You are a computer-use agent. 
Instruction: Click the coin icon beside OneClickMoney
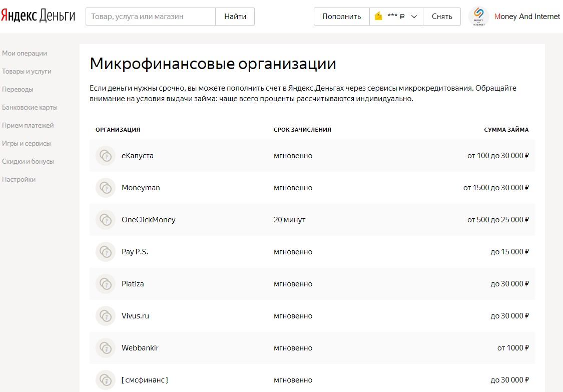tap(106, 220)
